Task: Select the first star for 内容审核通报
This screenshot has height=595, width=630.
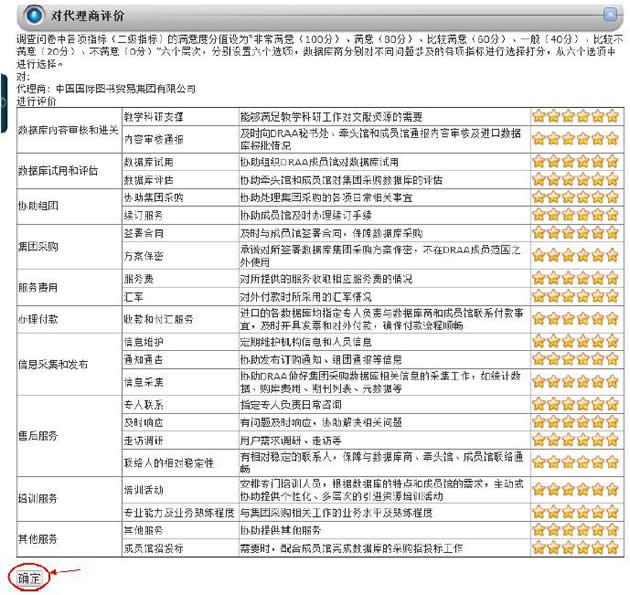Action: (539, 138)
